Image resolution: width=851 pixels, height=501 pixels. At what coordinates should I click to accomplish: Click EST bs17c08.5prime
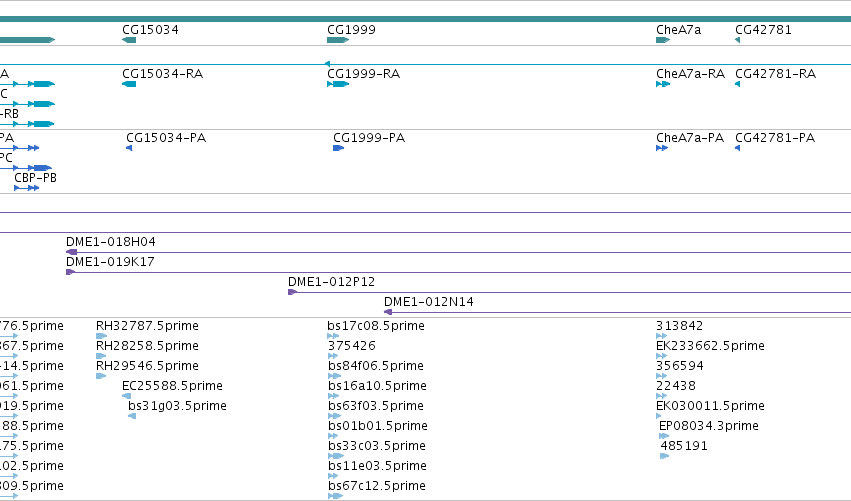pos(376,326)
